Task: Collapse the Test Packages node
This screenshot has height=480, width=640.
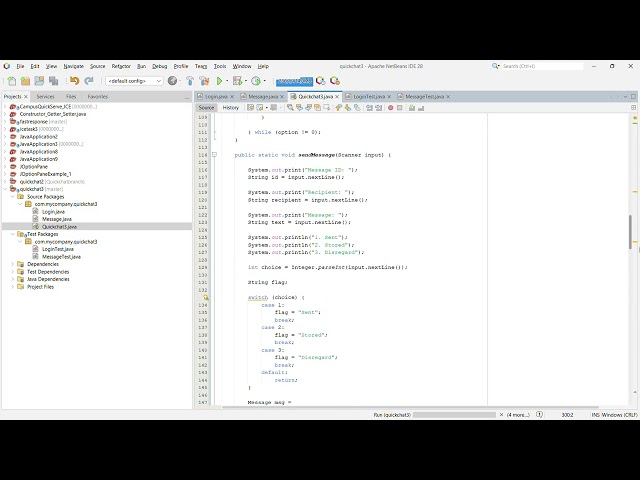Action: pos(13,234)
